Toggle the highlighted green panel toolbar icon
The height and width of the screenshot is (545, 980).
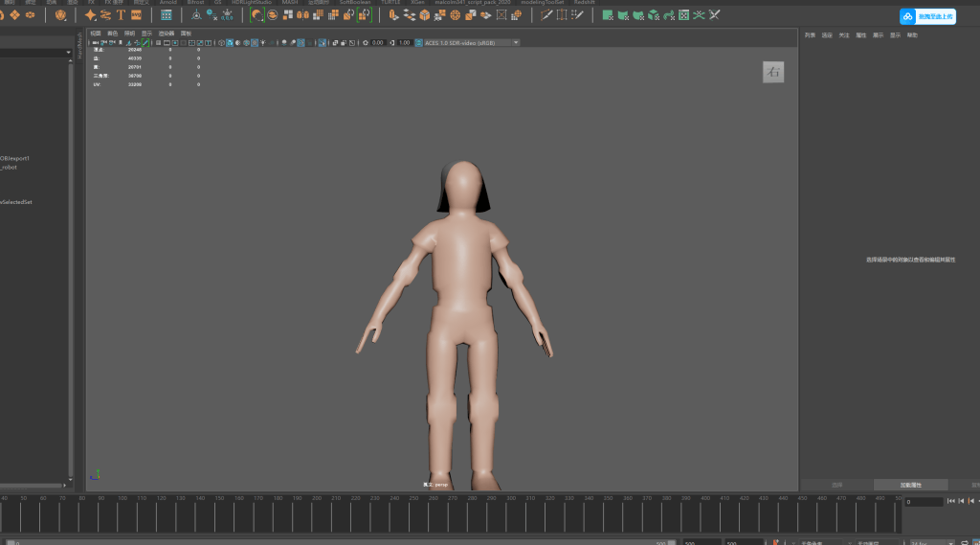[x=145, y=43]
